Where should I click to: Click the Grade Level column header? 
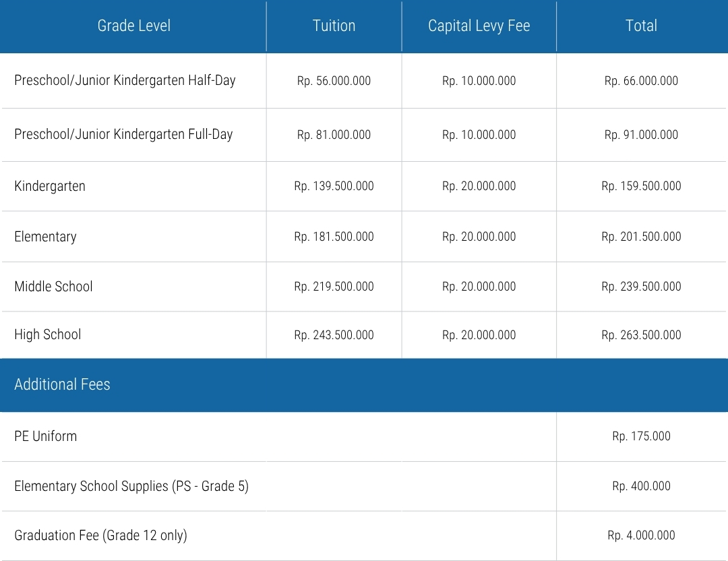click(133, 26)
